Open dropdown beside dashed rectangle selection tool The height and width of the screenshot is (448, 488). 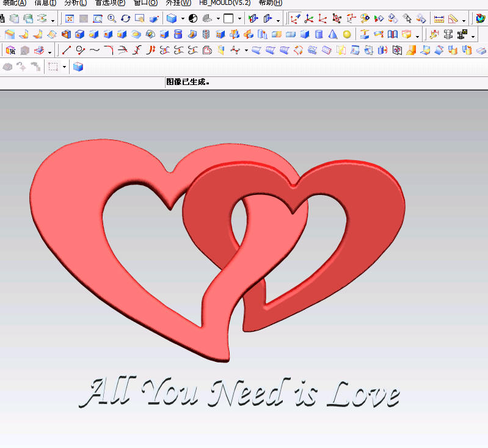click(64, 67)
